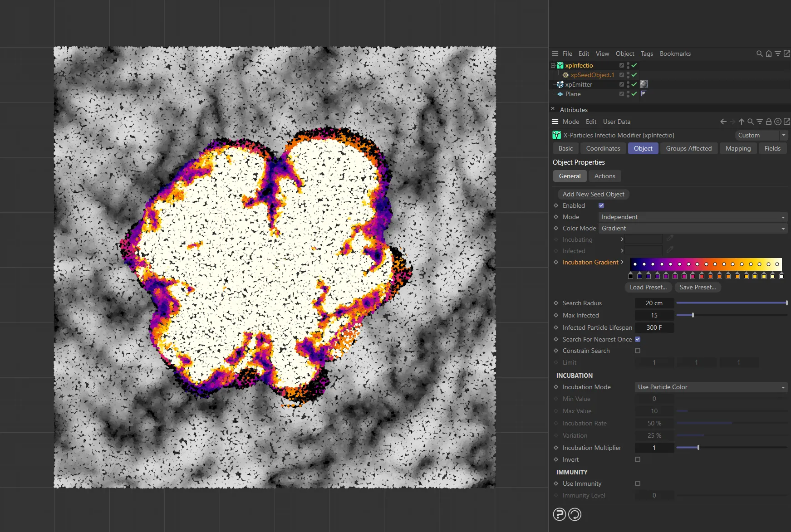Viewport: 791px width, 532px height.
Task: Click the Add New Seed Object button
Action: [x=593, y=194]
